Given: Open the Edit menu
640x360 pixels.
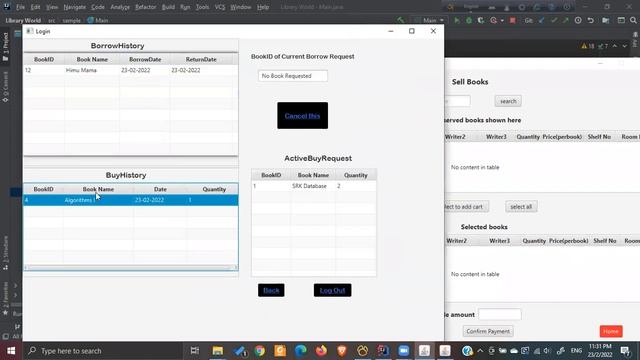Looking at the screenshot, I should (x=36, y=7).
